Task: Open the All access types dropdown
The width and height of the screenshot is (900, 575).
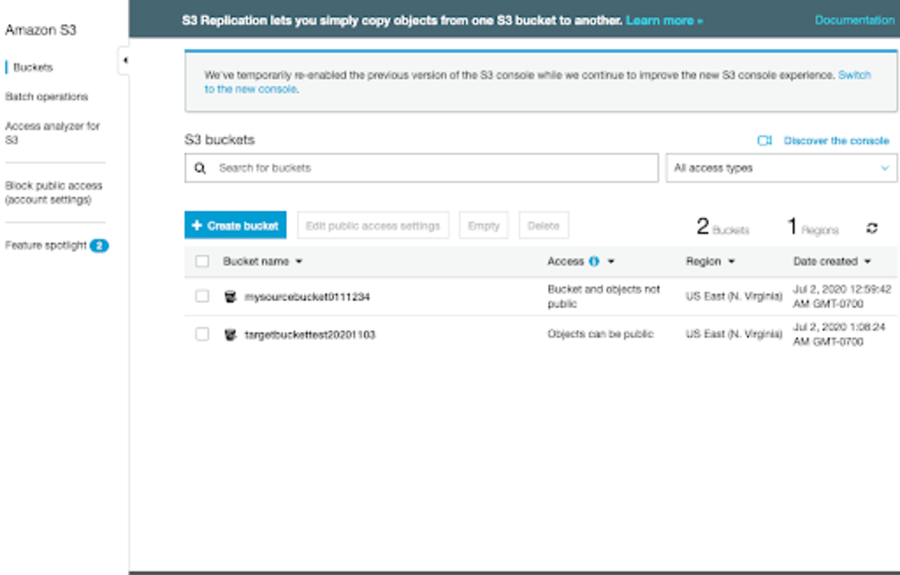Action: 781,168
